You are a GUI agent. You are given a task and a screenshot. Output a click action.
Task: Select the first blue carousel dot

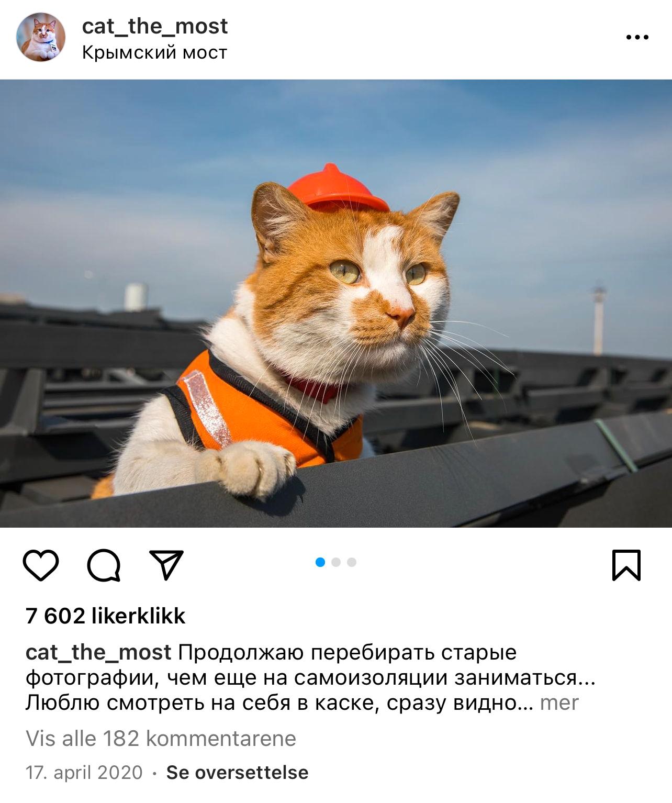321,562
